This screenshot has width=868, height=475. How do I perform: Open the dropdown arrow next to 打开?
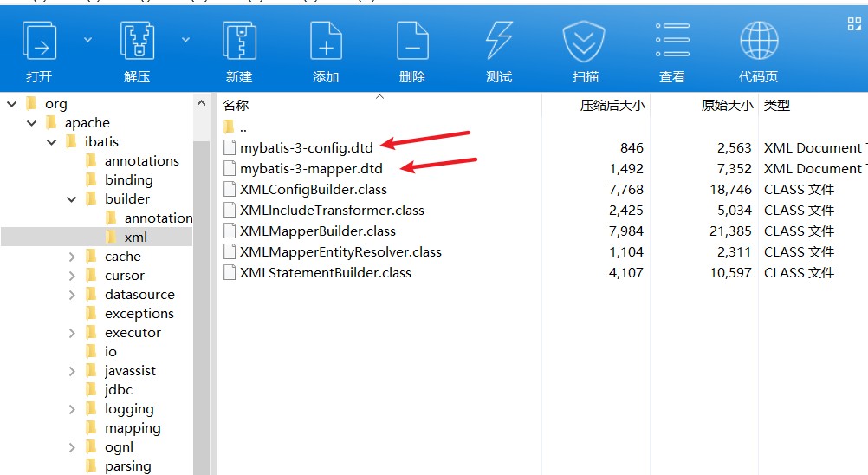[x=88, y=40]
